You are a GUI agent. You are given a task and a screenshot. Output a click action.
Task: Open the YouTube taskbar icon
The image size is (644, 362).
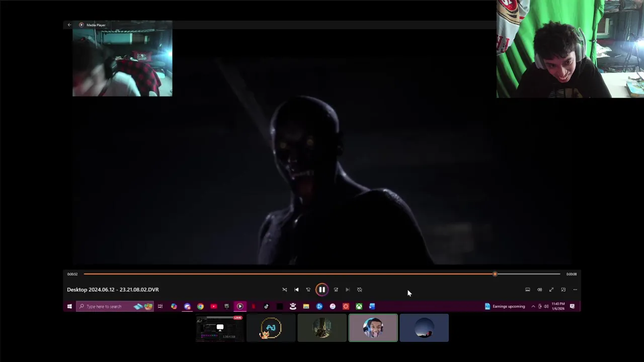coord(213,306)
